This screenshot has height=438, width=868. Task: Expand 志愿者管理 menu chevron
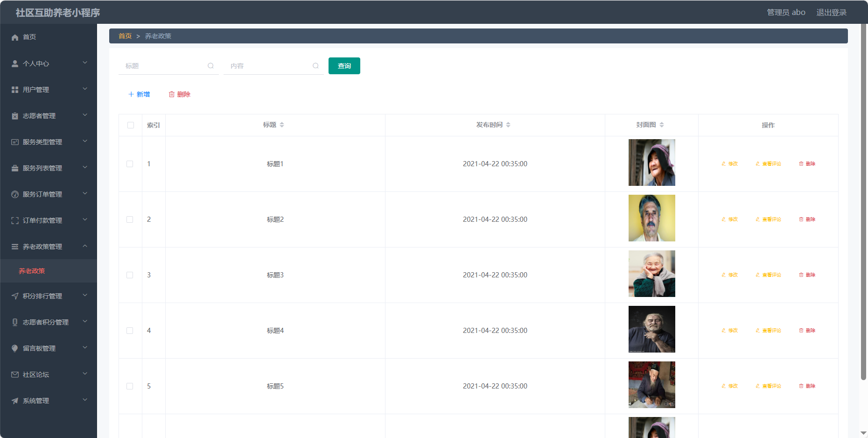[x=85, y=115]
